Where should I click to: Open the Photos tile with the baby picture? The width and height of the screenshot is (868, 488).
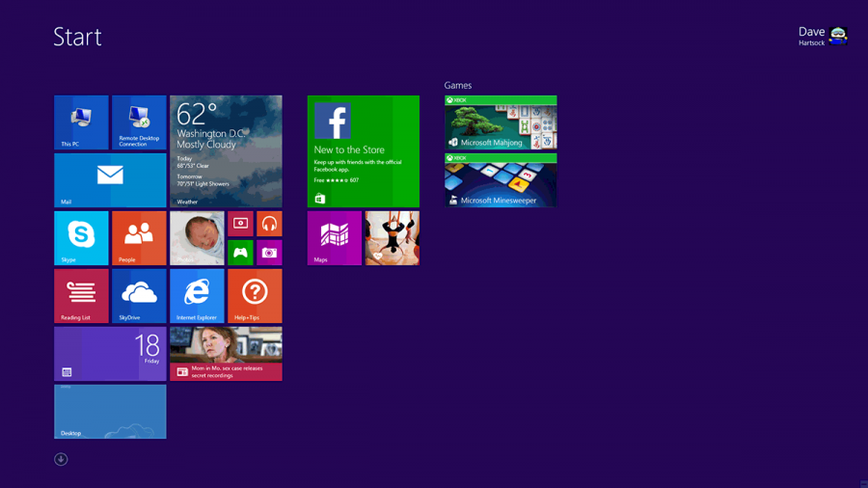(x=197, y=238)
